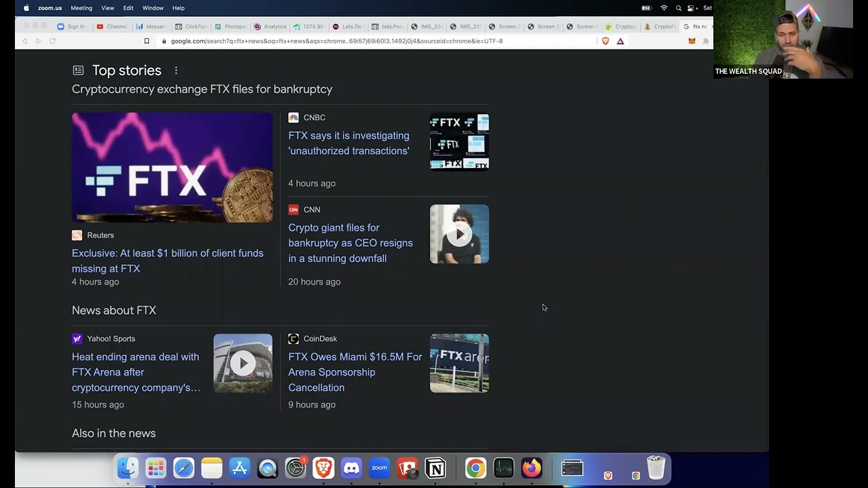
Task: Switch to the Messari browser tab
Action: (x=151, y=26)
